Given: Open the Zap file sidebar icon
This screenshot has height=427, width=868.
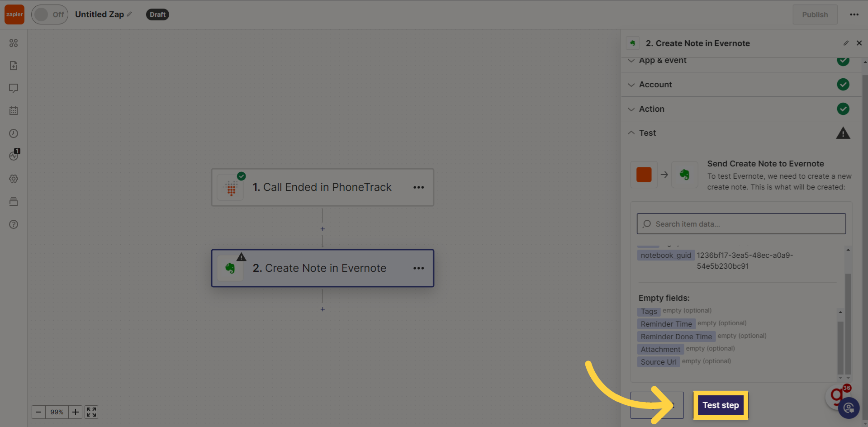Looking at the screenshot, I should coord(14,66).
